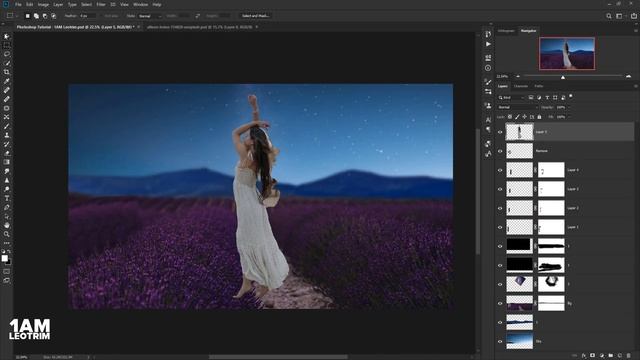Screen dimensions: 640x360
Task: Click the new group folder icon
Action: pyautogui.click(x=611, y=356)
